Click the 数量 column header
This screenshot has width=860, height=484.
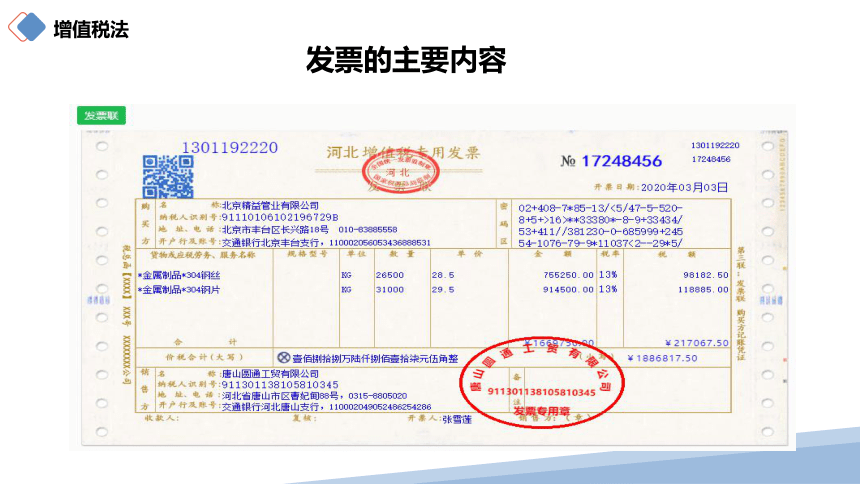(403, 254)
